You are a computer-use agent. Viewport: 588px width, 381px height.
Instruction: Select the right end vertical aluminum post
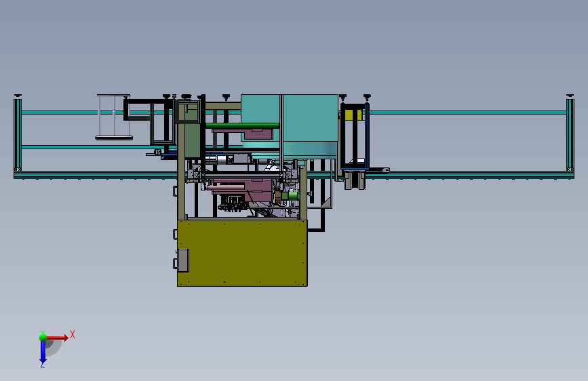click(570, 135)
